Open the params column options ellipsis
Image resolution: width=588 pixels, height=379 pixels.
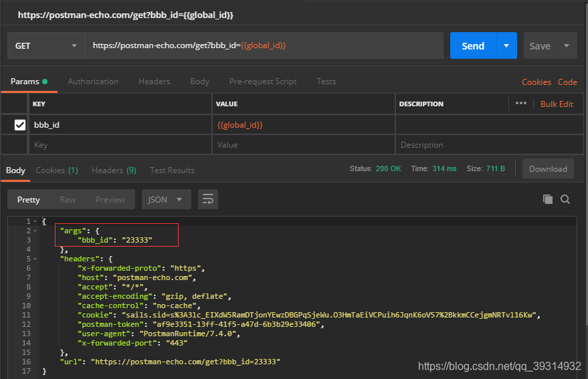(521, 103)
